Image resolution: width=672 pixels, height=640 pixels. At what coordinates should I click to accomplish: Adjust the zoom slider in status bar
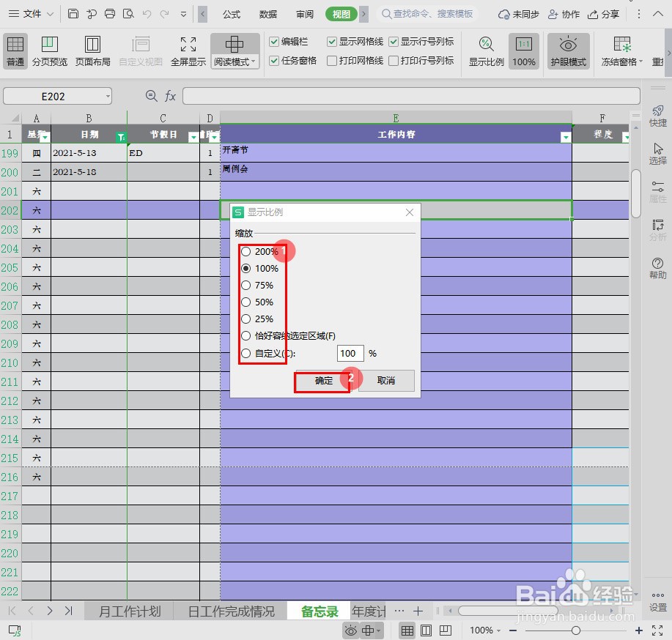[x=577, y=630]
